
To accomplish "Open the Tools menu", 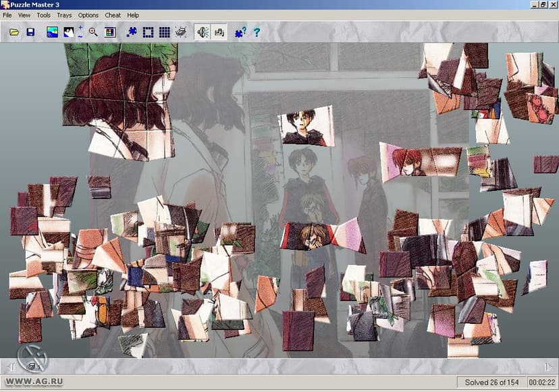I will point(43,16).
